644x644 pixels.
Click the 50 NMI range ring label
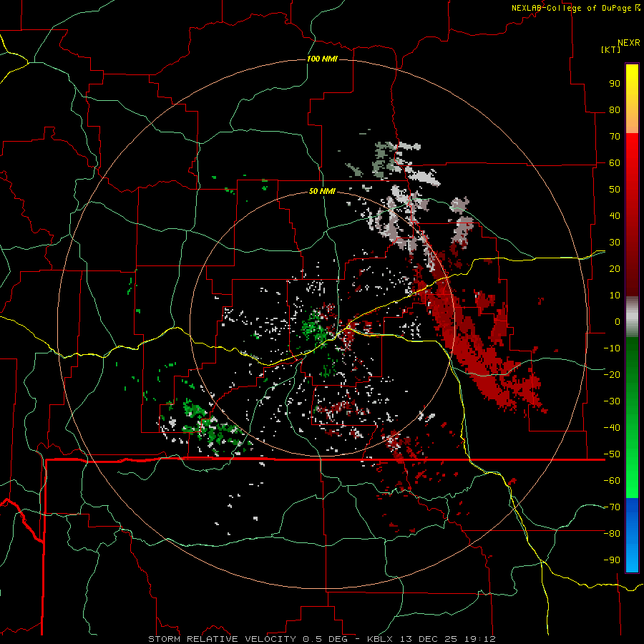(x=322, y=191)
